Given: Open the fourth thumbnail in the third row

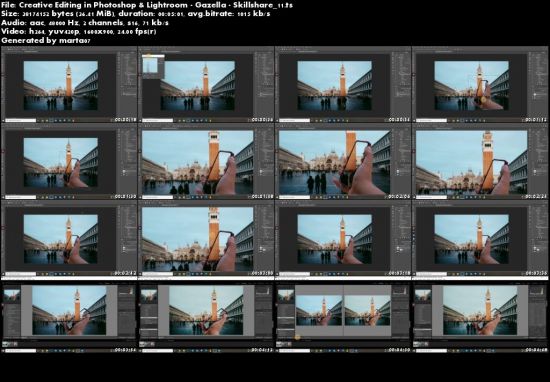Looking at the screenshot, I should [480, 238].
